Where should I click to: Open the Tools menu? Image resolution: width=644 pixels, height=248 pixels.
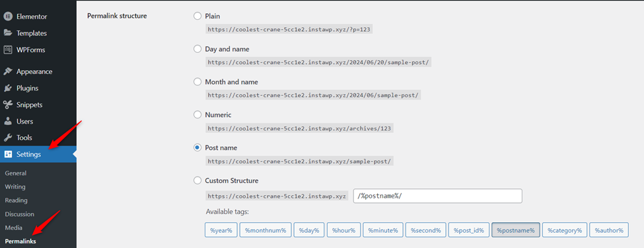[38, 138]
